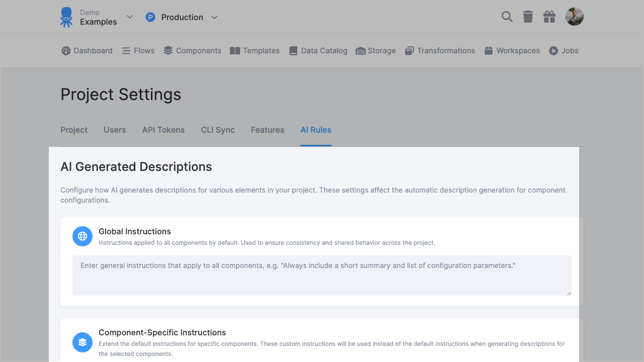Click the stack icon beside Component-Specific Instructions
644x362 pixels.
(82, 342)
